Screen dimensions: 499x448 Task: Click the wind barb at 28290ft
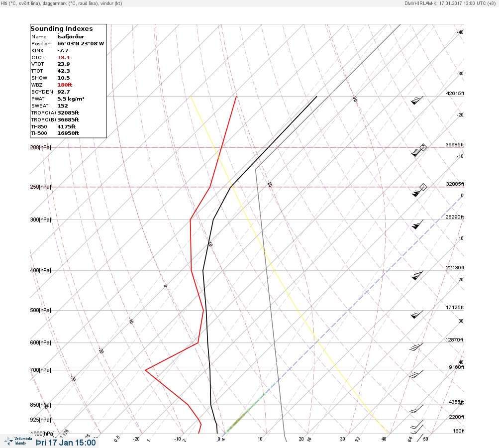[417, 224]
